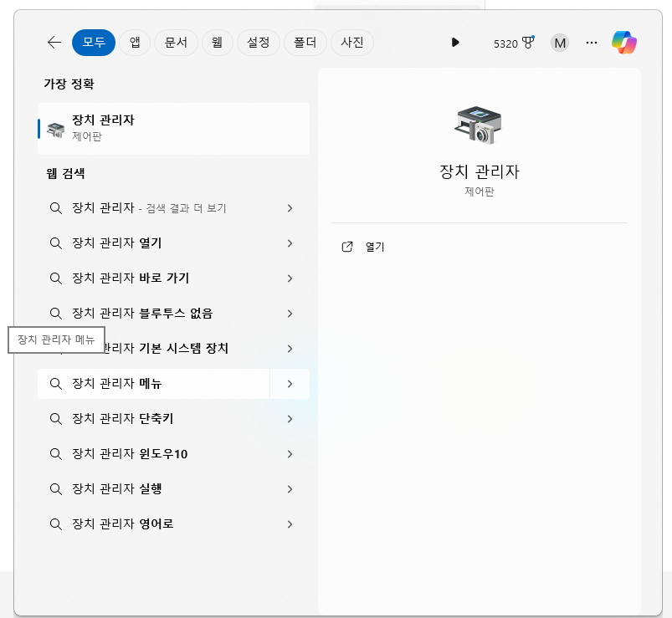Click the magnifier icon beside 장치 관리자 실행
This screenshot has height=618, width=672.
point(55,488)
